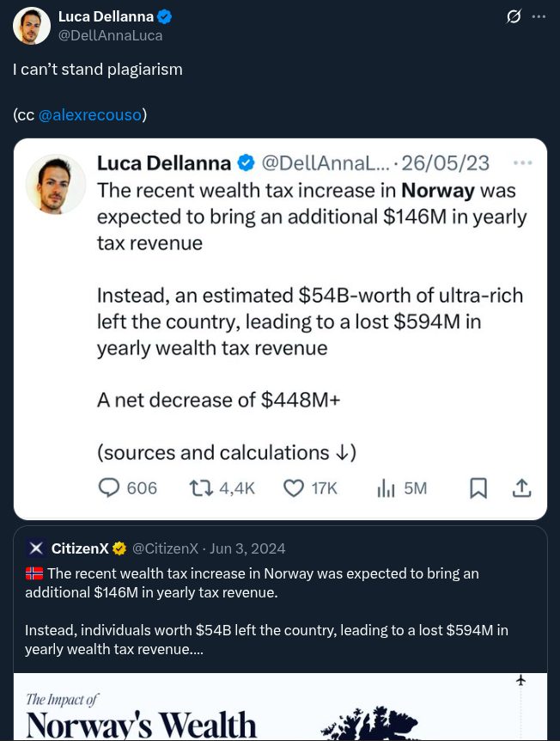Click the Jun 3, 2024 timestamp

[248, 548]
